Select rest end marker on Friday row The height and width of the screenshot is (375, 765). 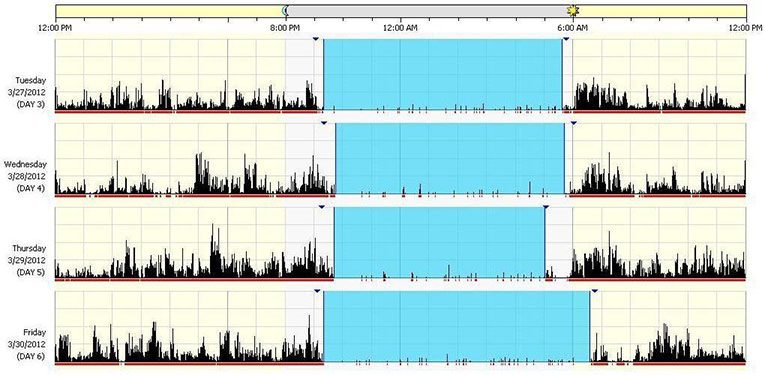(594, 291)
